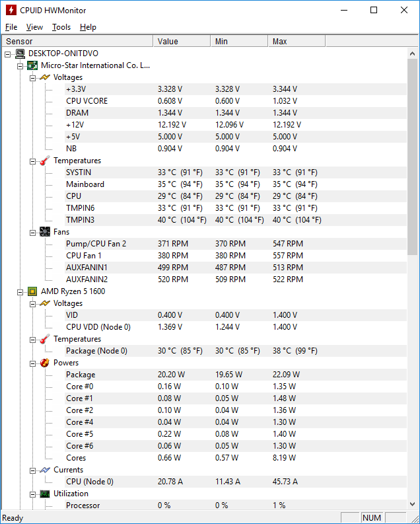
Task: Click the Utilization graph icon
Action: [x=45, y=494]
